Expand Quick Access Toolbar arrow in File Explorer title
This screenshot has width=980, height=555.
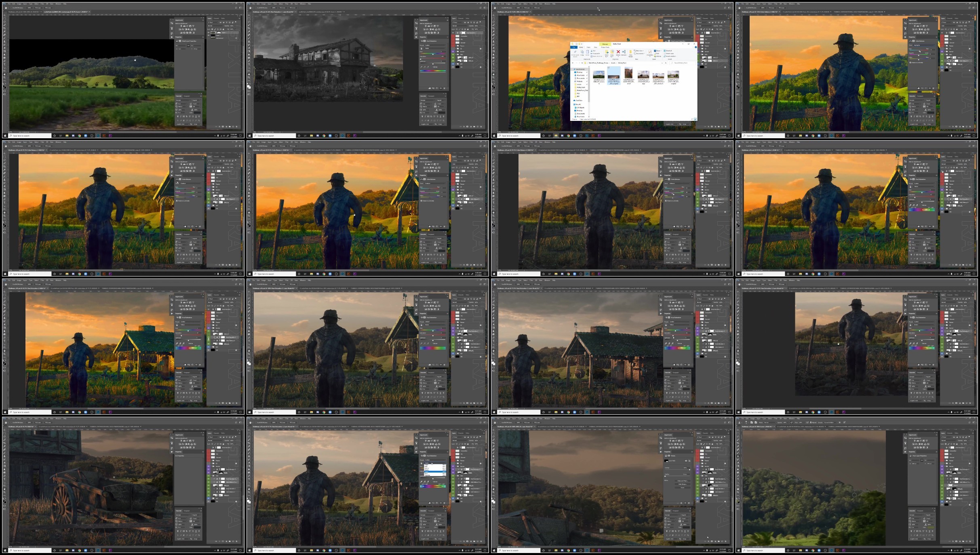click(582, 44)
